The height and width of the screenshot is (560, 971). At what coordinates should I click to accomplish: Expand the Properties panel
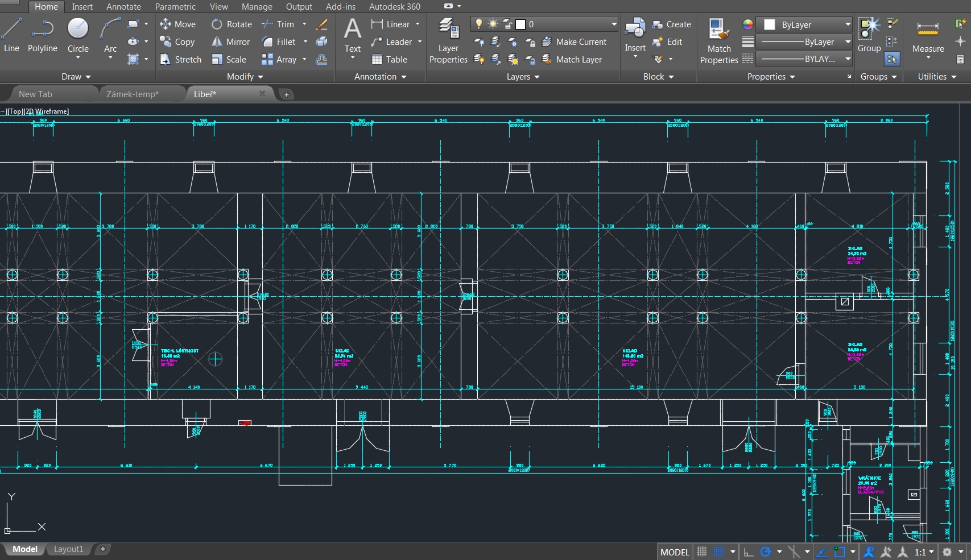771,76
